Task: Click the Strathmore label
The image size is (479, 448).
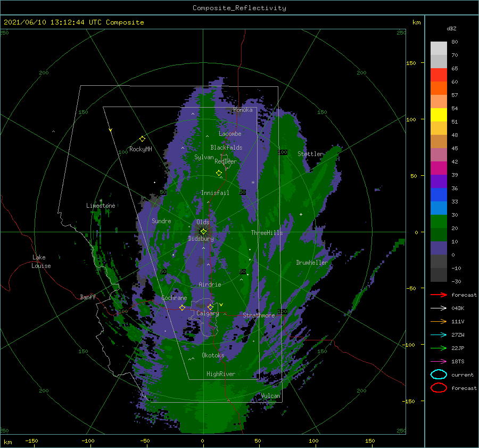Action: pos(259,315)
